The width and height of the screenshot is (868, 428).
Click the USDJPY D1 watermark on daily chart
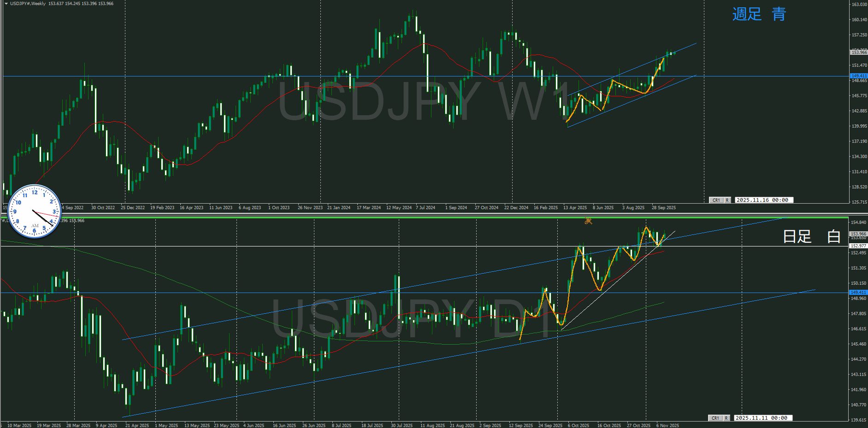coord(413,317)
